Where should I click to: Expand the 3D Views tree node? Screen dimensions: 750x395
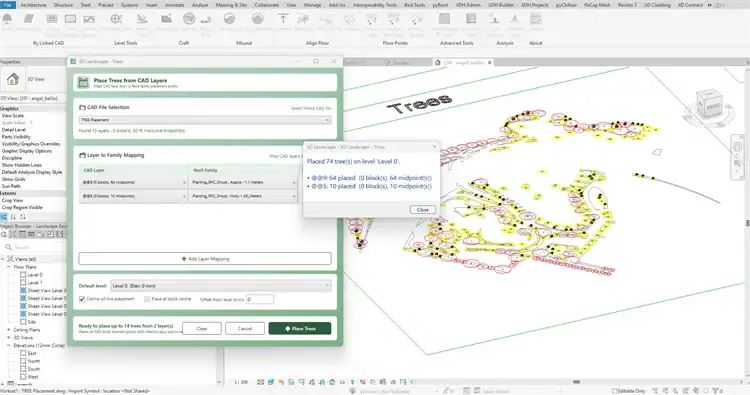pos(9,338)
